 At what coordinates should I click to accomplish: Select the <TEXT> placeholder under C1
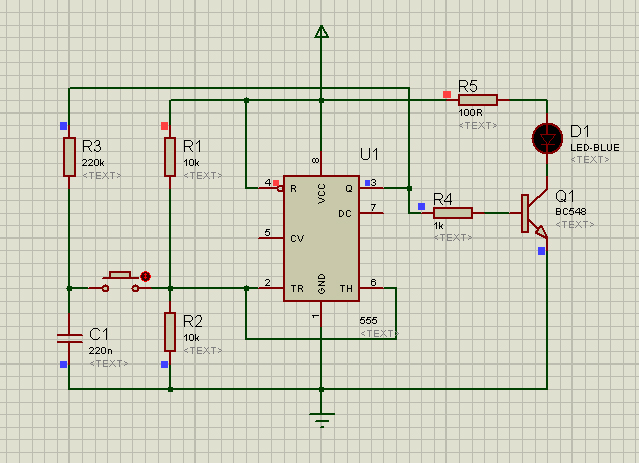108,364
